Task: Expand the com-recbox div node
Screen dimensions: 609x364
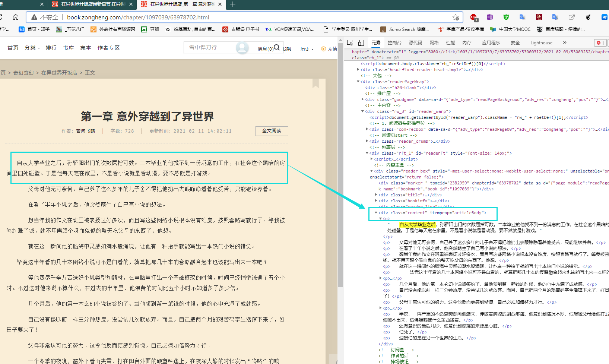Action: [x=367, y=129]
